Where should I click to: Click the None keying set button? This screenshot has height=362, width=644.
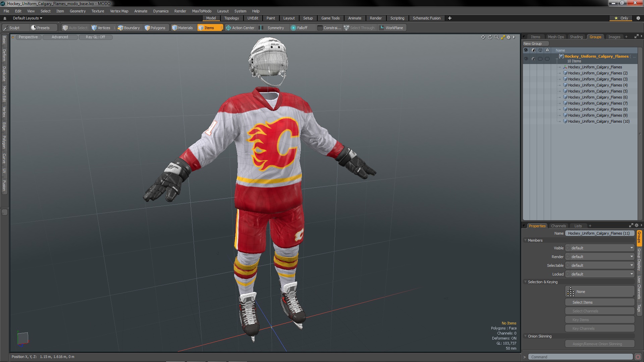[600, 292]
